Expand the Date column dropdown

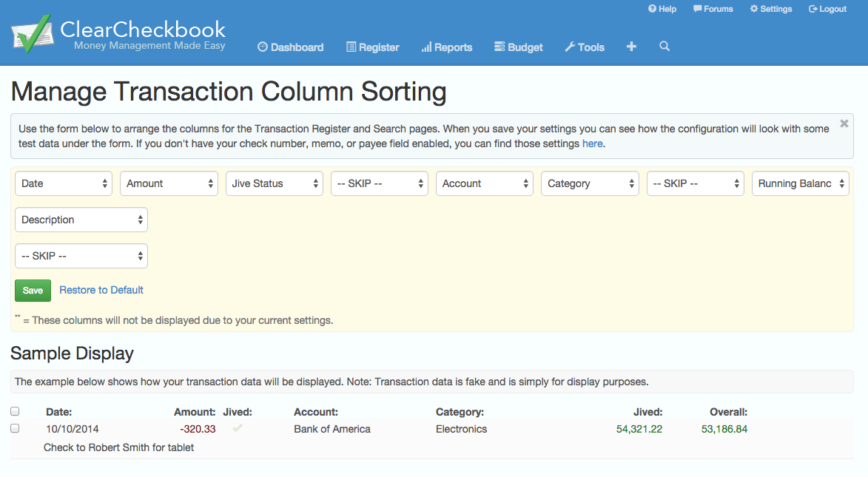pos(64,183)
